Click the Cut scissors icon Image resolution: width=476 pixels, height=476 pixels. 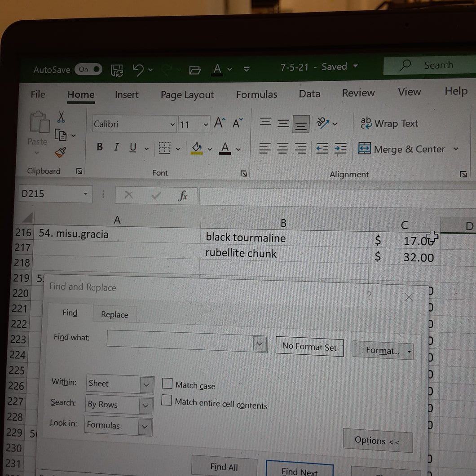[61, 117]
